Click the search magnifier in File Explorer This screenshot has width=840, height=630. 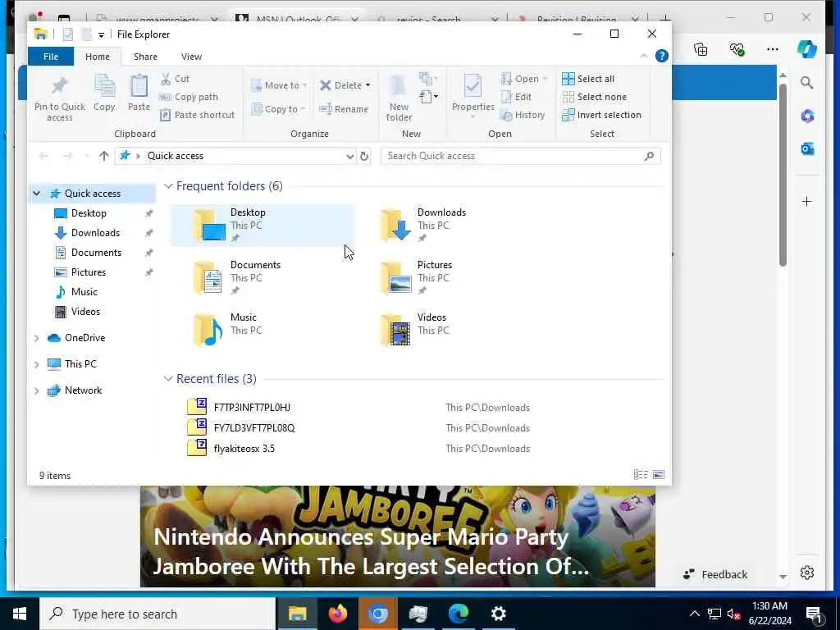pyautogui.click(x=649, y=156)
